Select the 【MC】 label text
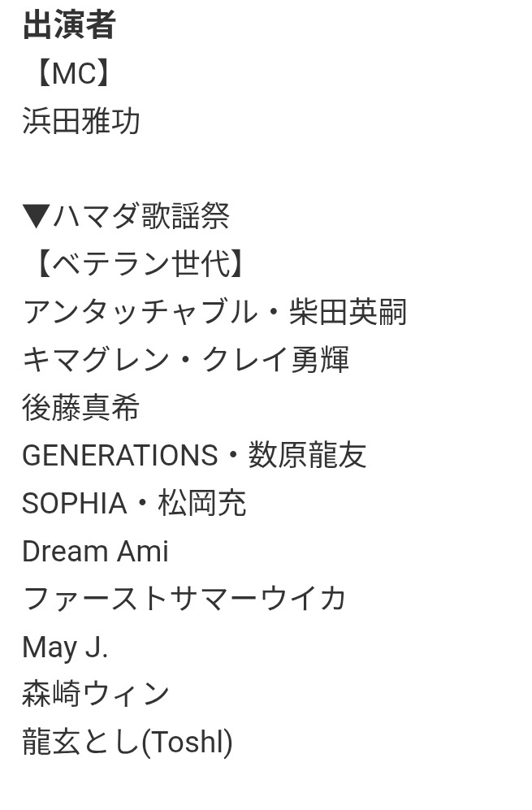The width and height of the screenshot is (532, 810). pos(73,73)
